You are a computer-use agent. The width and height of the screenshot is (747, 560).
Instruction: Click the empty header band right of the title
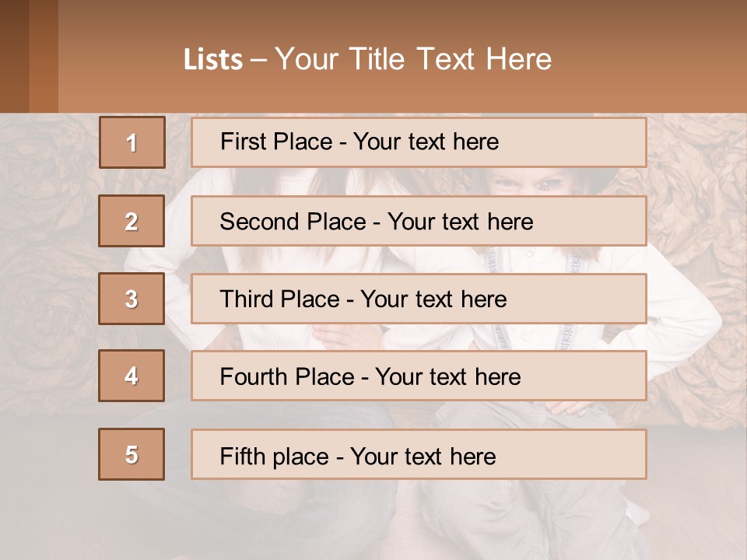654,59
